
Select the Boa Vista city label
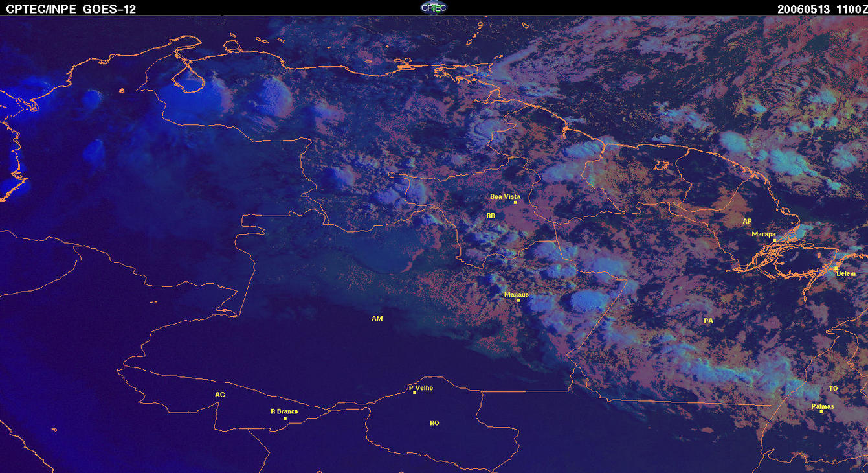coord(505,196)
